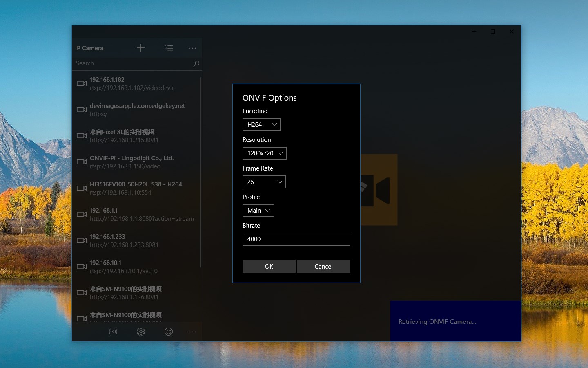The height and width of the screenshot is (368, 588).
Task: Expand the Frame Rate dropdown
Action: coord(264,182)
